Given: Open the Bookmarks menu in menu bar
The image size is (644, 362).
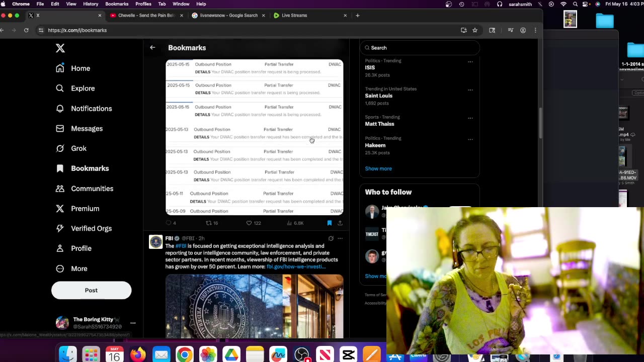Looking at the screenshot, I should pos(117,4).
